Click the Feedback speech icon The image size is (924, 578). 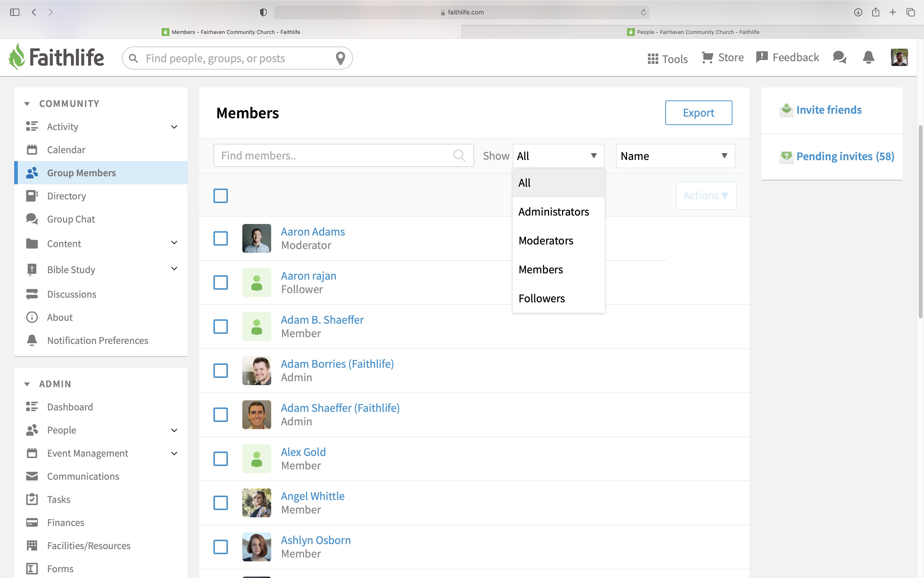pyautogui.click(x=762, y=57)
